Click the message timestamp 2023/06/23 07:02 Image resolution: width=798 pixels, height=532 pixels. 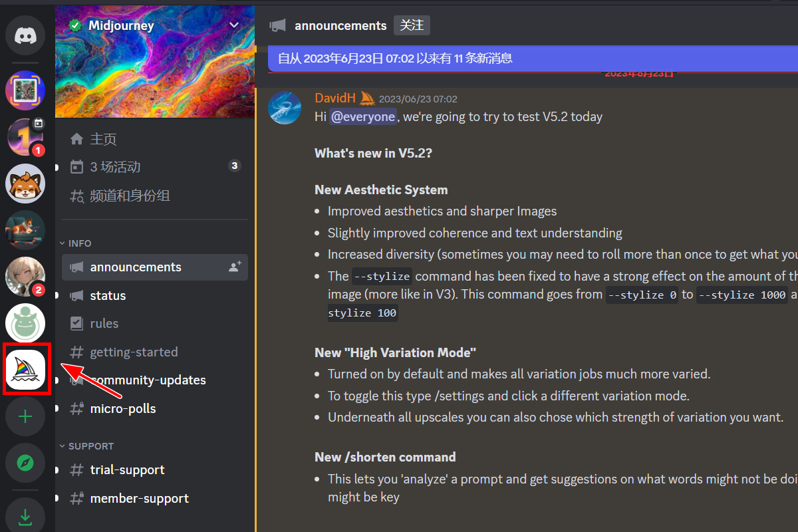click(x=418, y=99)
